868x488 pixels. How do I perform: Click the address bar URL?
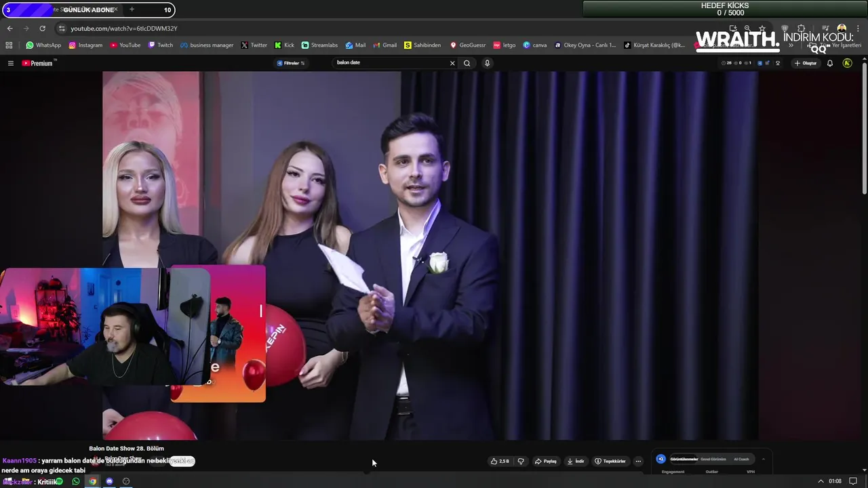click(x=124, y=28)
